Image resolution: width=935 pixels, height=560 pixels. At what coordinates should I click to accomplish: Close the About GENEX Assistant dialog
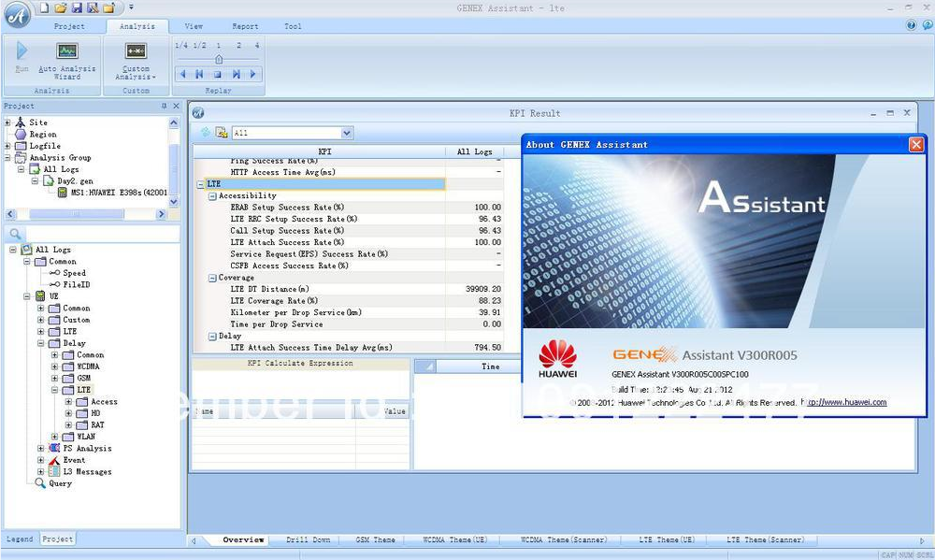(x=914, y=144)
